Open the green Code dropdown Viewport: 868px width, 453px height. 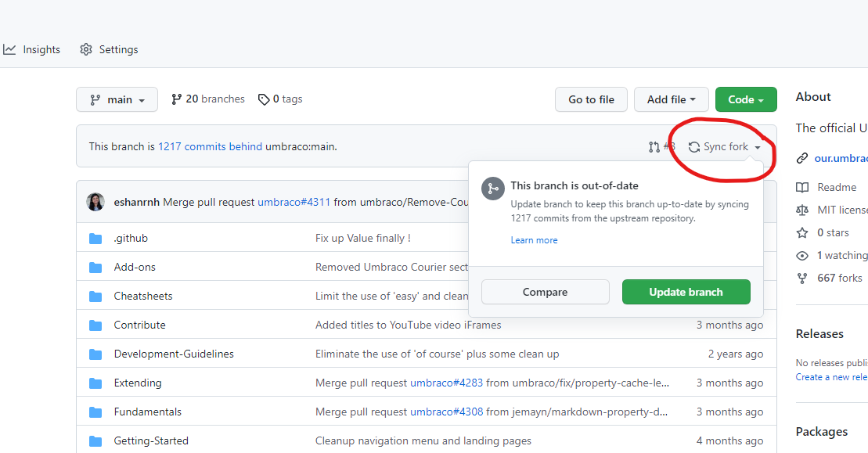point(745,99)
